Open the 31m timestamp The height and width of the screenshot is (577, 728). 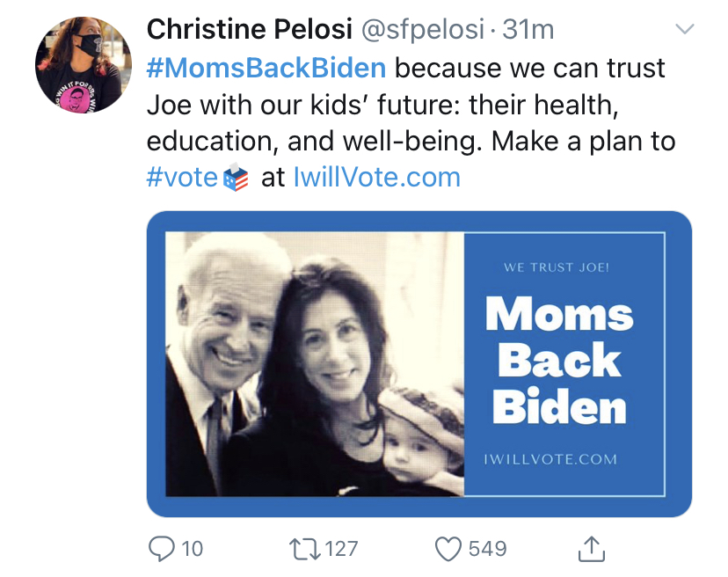(x=528, y=29)
